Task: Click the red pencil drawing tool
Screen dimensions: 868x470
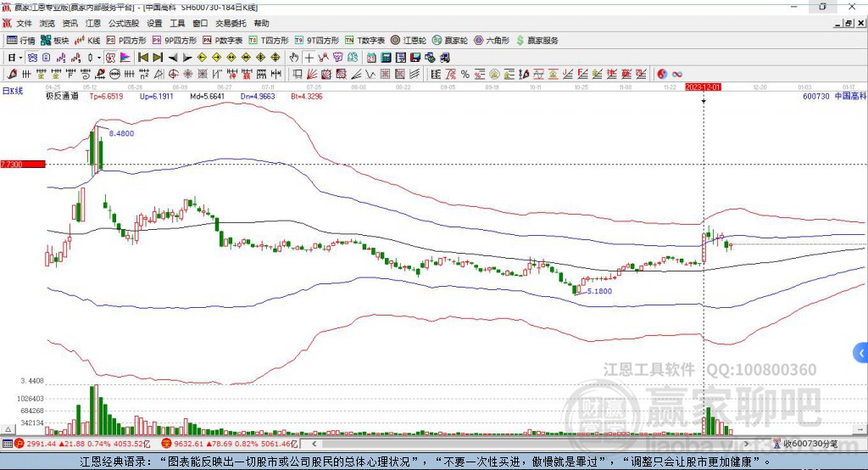Action: tap(12, 75)
